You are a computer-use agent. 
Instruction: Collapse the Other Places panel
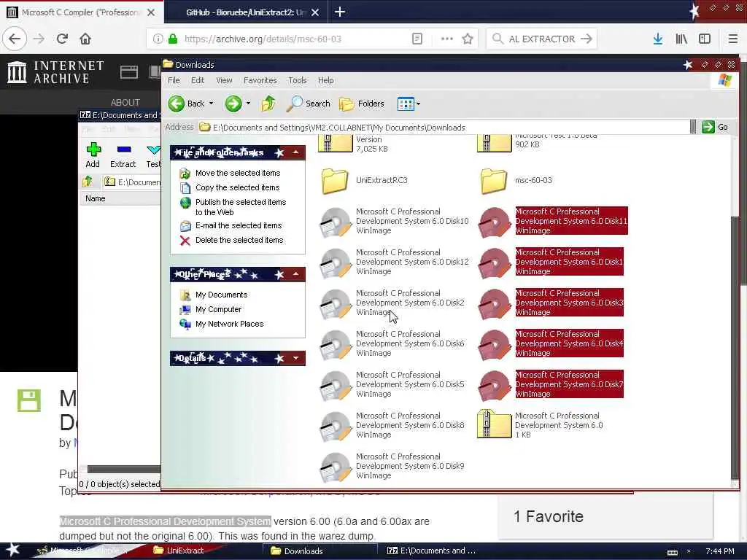(296, 274)
